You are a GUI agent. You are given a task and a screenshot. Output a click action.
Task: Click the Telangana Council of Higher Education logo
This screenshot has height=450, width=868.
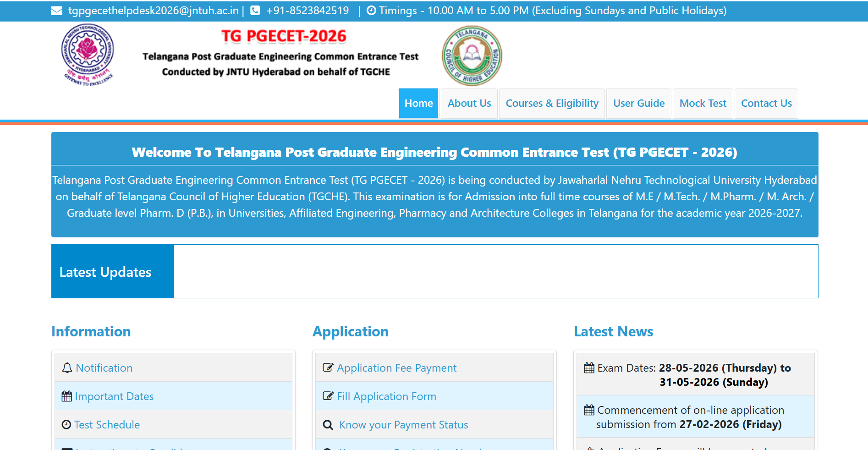coord(472,55)
